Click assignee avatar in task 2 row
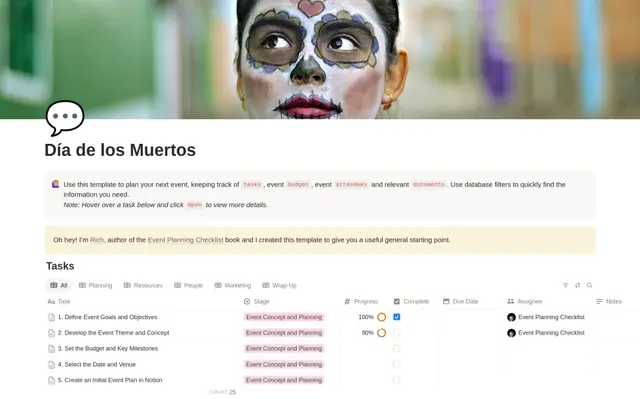Viewport: 640px width, 399px height. (511, 333)
